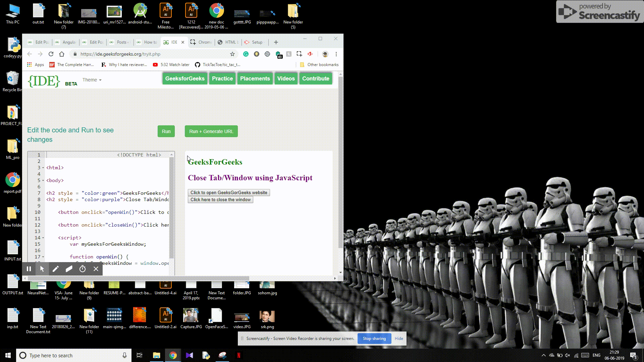Open the Practice nav button
Image resolution: width=644 pixels, height=362 pixels.
pos(222,78)
